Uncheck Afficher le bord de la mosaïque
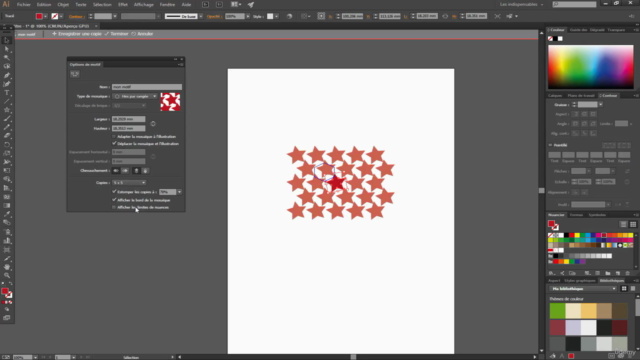 [x=114, y=200]
